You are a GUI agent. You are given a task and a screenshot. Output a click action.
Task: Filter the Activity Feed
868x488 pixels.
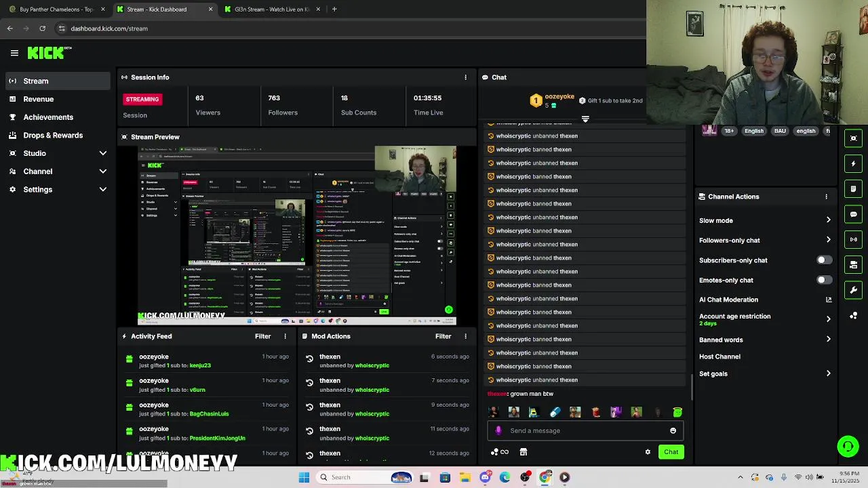[262, 336]
